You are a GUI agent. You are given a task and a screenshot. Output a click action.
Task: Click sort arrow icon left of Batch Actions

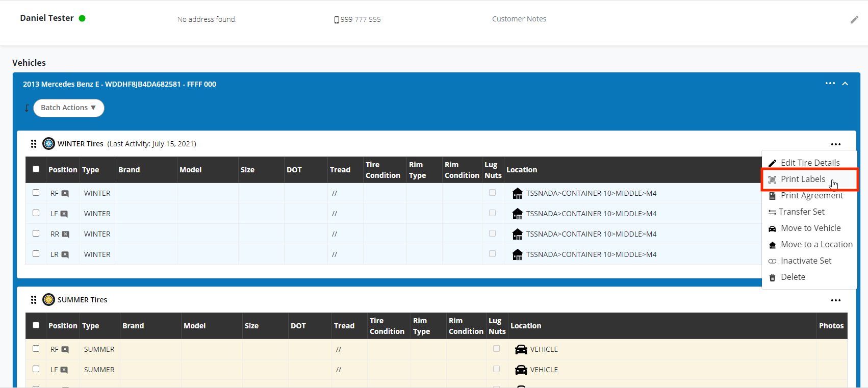tap(27, 108)
